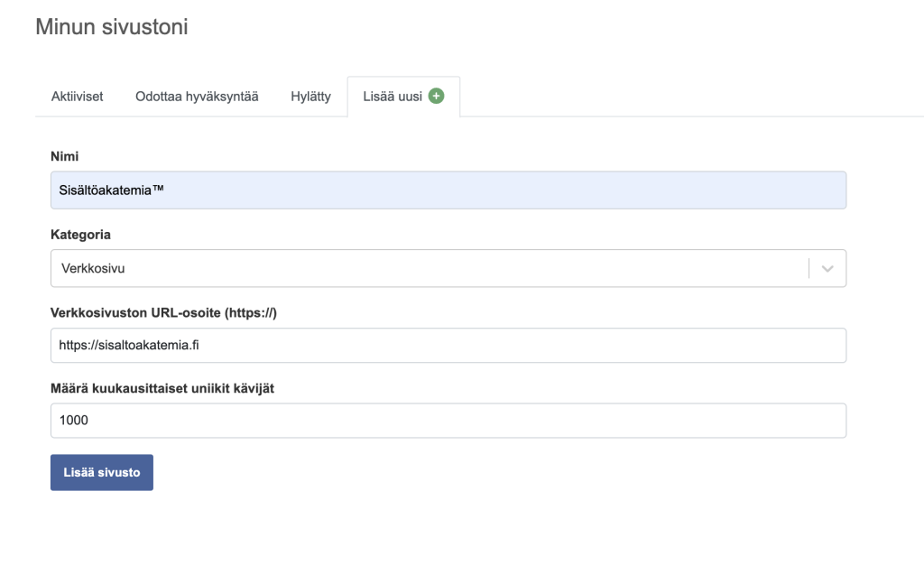924x584 pixels.
Task: Click the green plus icon on Lisää uusi
Action: pos(437,97)
